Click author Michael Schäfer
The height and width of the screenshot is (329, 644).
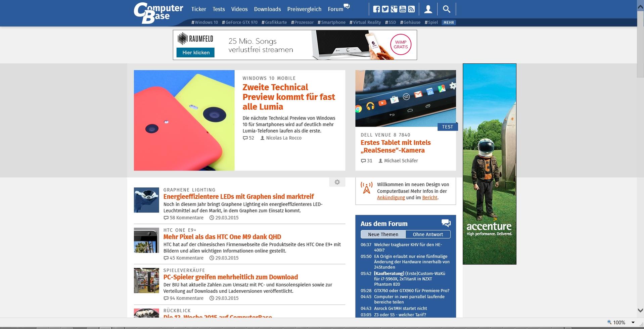(401, 161)
